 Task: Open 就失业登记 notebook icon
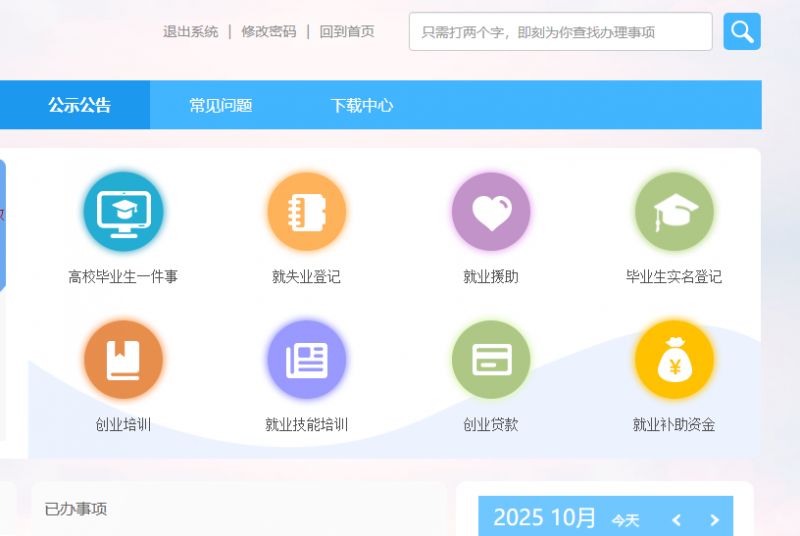pyautogui.click(x=307, y=212)
